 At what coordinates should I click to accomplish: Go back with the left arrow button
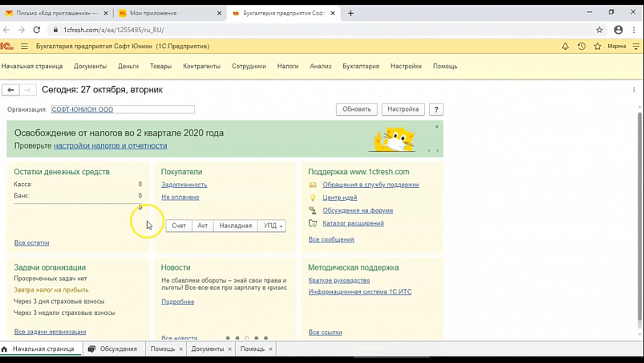point(10,90)
